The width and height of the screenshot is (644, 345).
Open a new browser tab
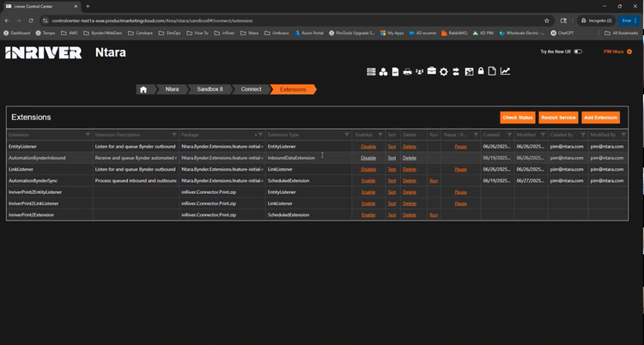coord(88,6)
